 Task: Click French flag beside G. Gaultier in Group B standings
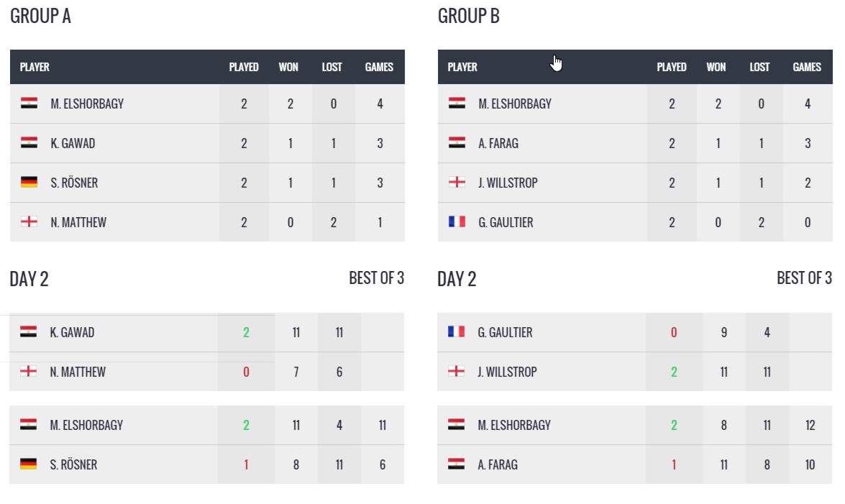coord(457,222)
